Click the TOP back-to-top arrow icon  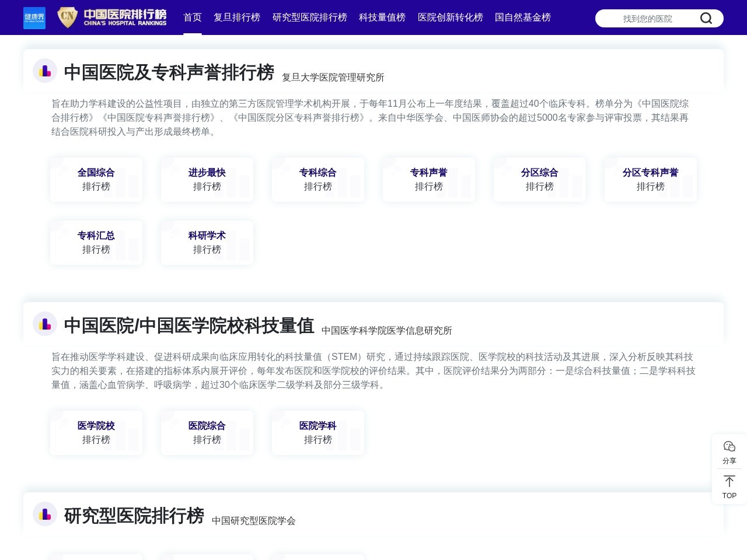coord(729,481)
